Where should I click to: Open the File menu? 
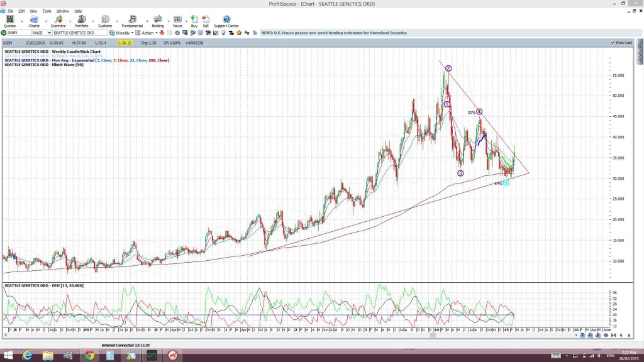click(10, 11)
